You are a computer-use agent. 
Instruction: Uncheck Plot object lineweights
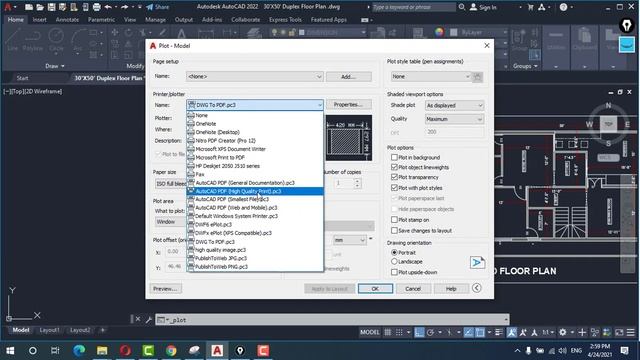(394, 167)
